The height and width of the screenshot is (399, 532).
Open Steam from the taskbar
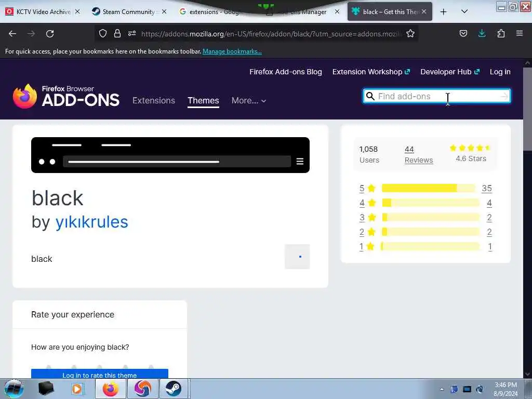(x=174, y=389)
